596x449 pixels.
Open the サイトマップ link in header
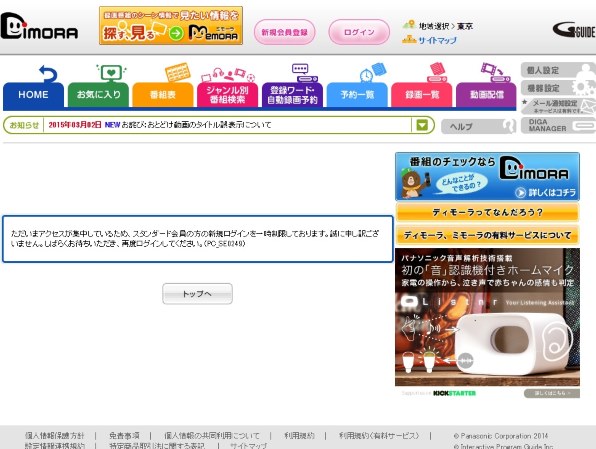(437, 40)
